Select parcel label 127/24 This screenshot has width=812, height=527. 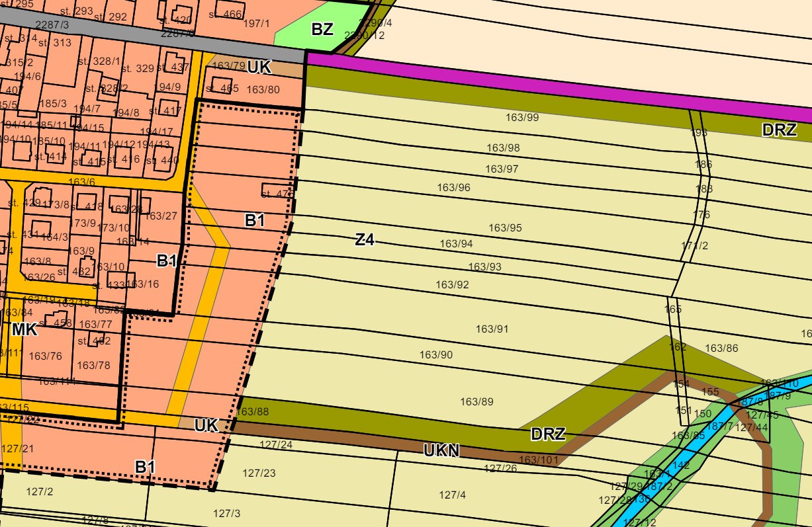(276, 444)
